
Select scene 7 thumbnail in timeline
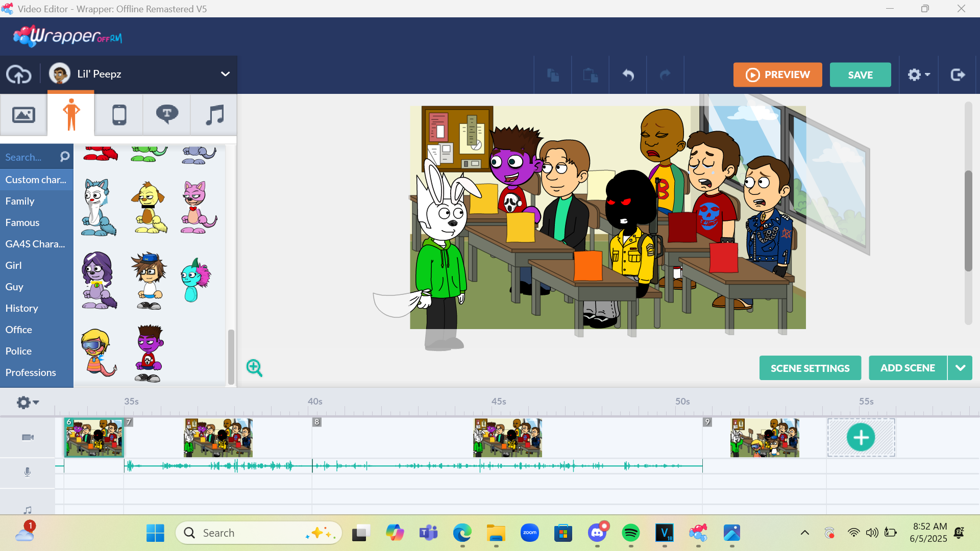(218, 438)
